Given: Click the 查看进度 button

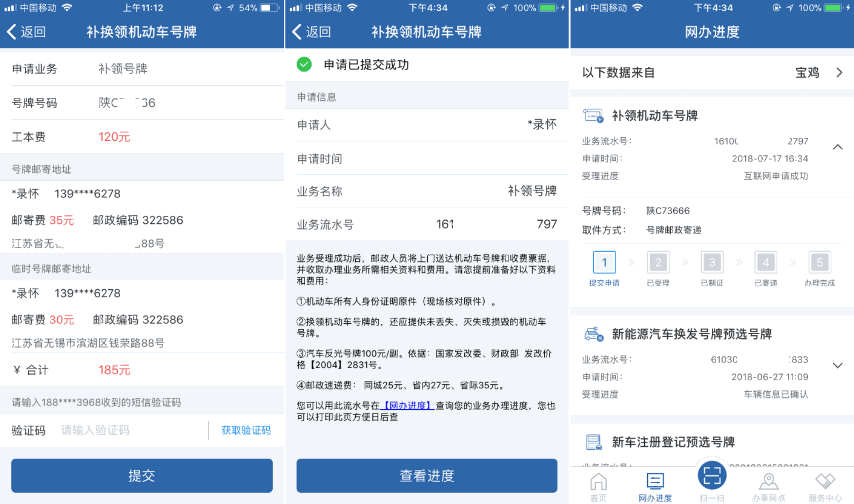Looking at the screenshot, I should [x=427, y=475].
